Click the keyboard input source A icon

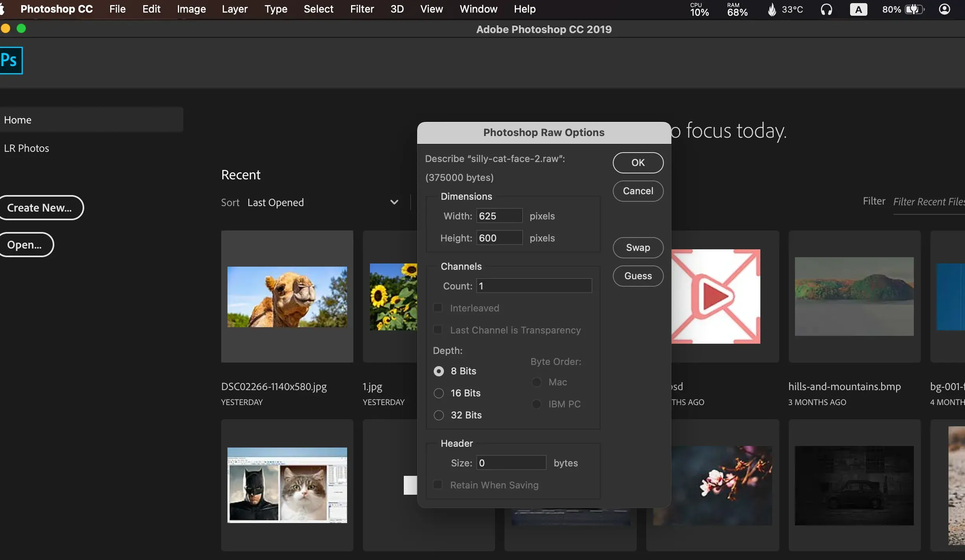[858, 9]
